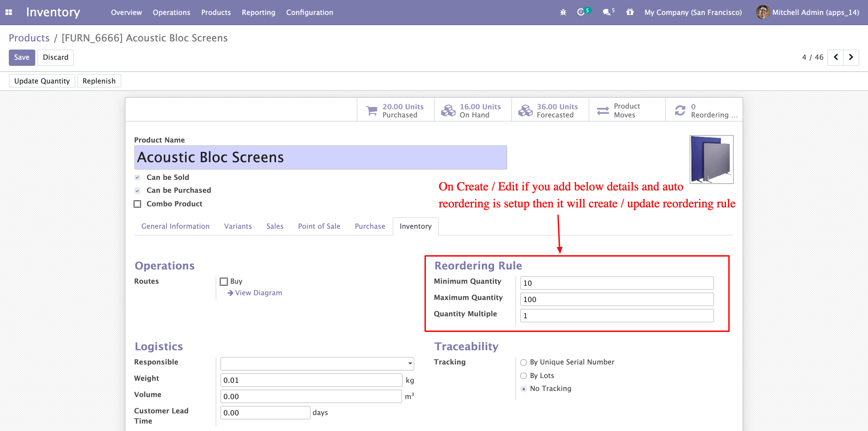Click the View Diagram link

pos(258,293)
